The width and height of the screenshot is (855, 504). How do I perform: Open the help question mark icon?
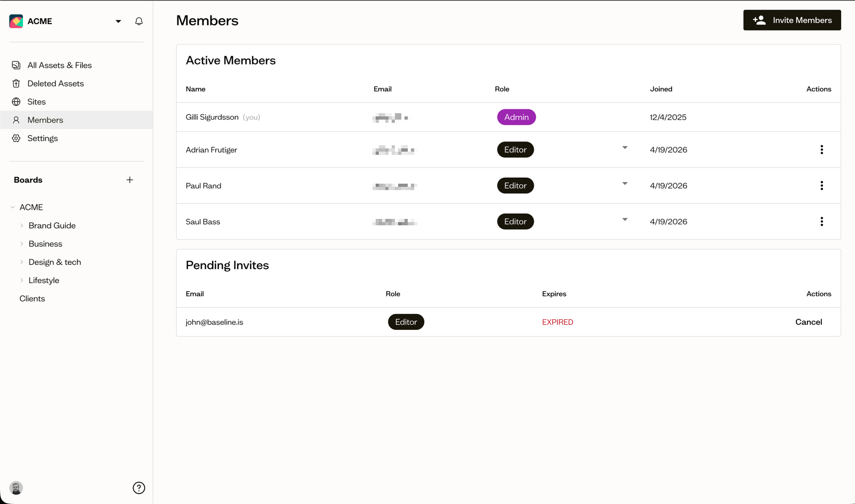pos(139,488)
